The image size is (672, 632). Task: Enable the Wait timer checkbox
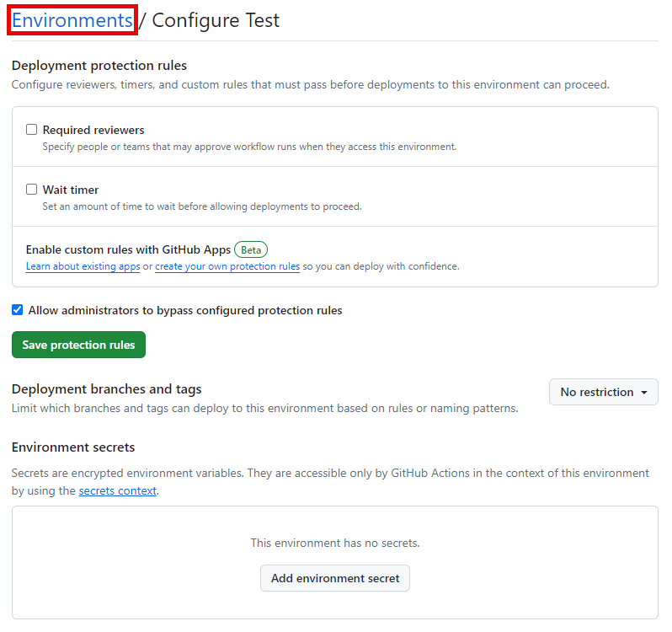coord(31,189)
